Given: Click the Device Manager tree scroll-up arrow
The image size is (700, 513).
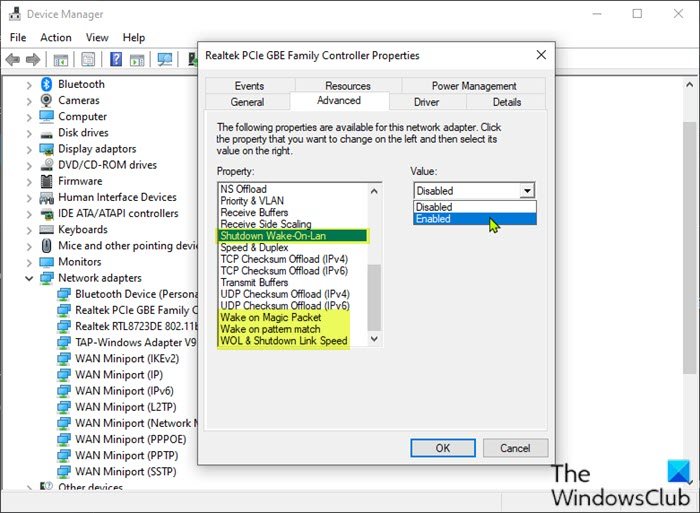Looking at the screenshot, I should [689, 84].
